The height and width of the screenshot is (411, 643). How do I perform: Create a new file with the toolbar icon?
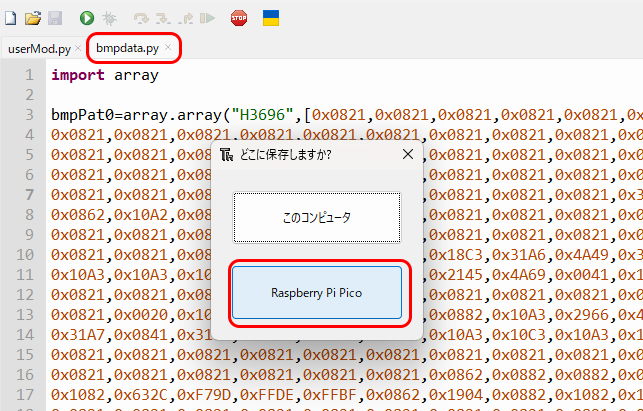pos(11,18)
